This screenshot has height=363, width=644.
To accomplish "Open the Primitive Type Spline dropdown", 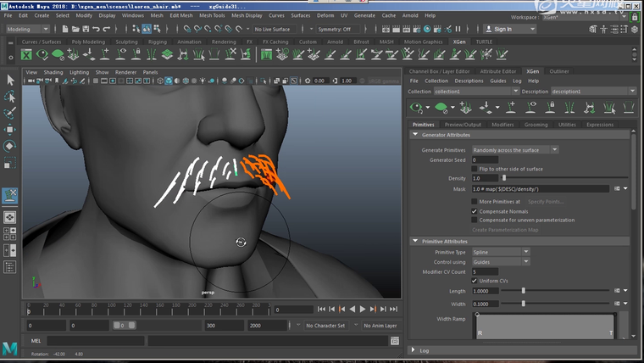I will coord(500,252).
